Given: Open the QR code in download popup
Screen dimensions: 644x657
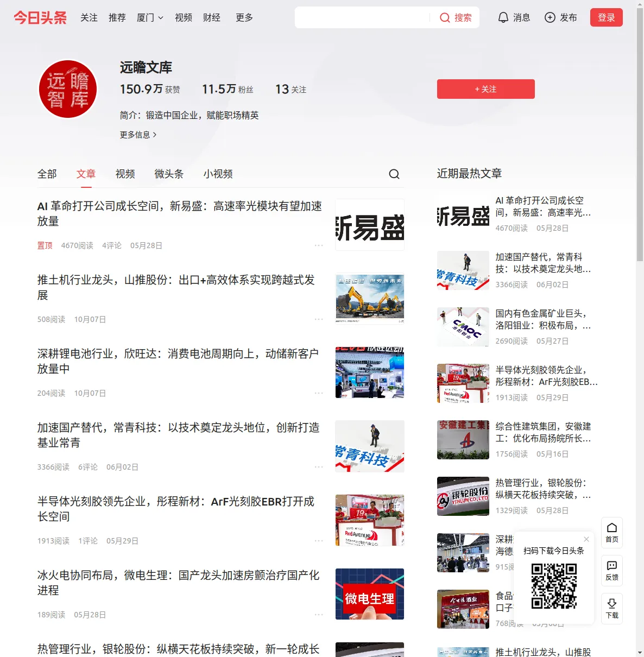Looking at the screenshot, I should [x=554, y=586].
